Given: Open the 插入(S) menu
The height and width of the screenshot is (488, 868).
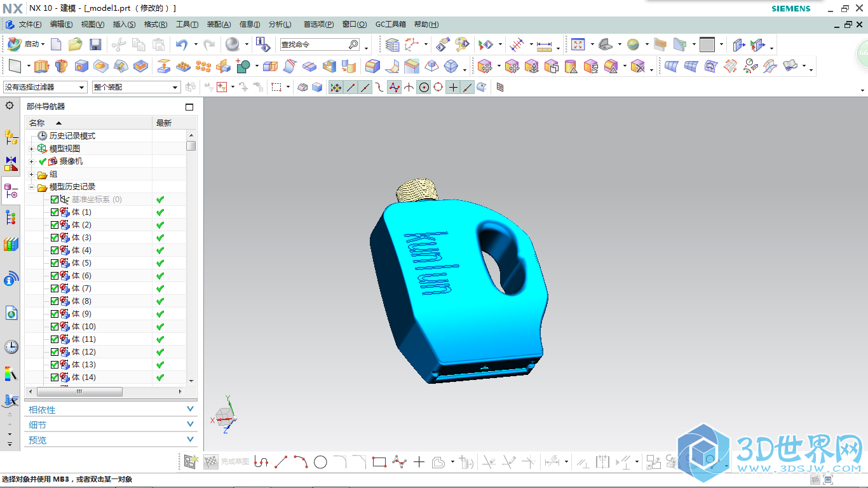Looking at the screenshot, I should tap(124, 24).
